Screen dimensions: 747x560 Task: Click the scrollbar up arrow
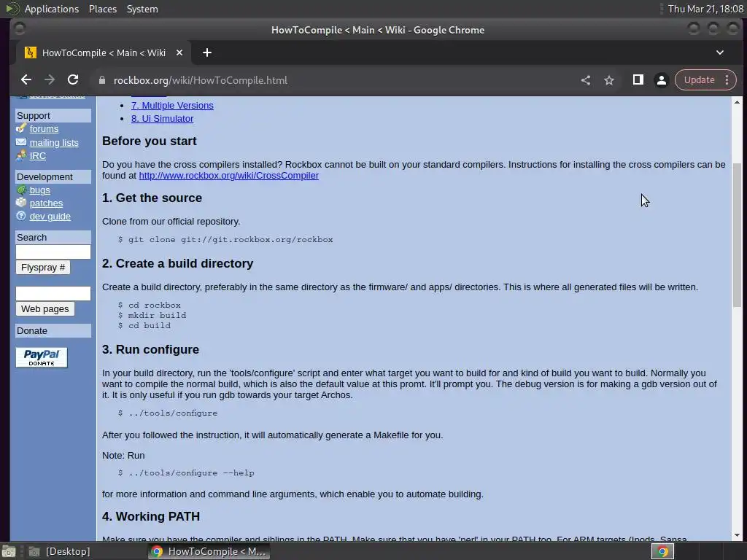[737, 102]
